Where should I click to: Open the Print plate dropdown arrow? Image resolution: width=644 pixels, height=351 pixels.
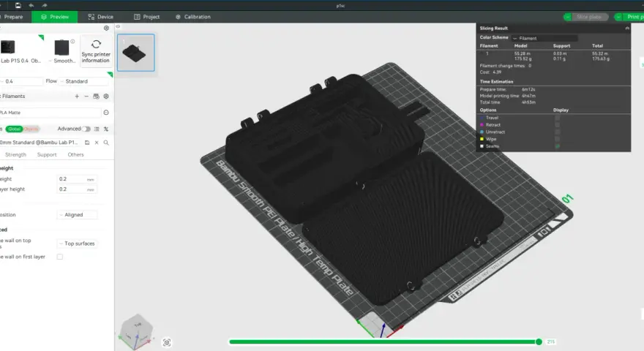pyautogui.click(x=618, y=17)
